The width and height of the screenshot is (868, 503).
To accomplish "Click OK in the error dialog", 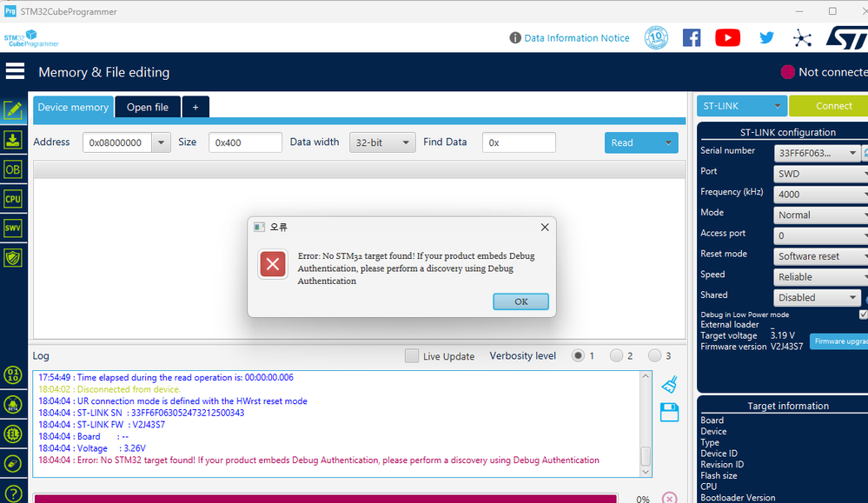I will click(521, 301).
